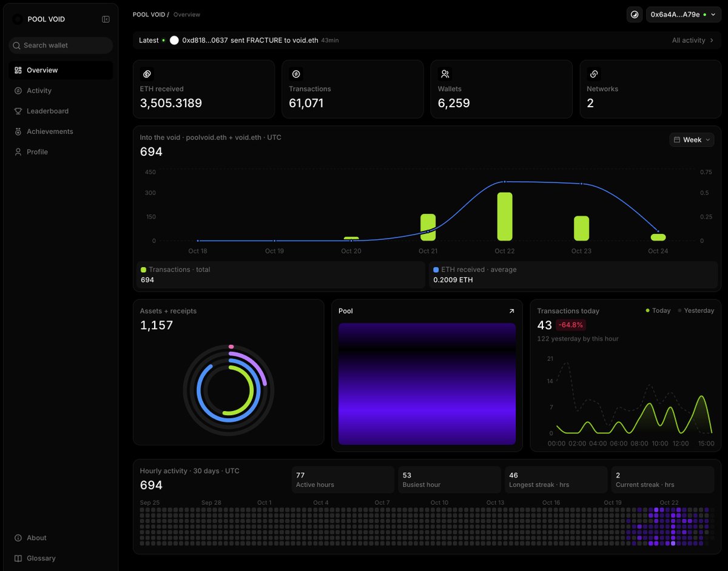Image resolution: width=728 pixels, height=571 pixels.
Task: Click the 46 Longest streak stat
Action: click(556, 480)
